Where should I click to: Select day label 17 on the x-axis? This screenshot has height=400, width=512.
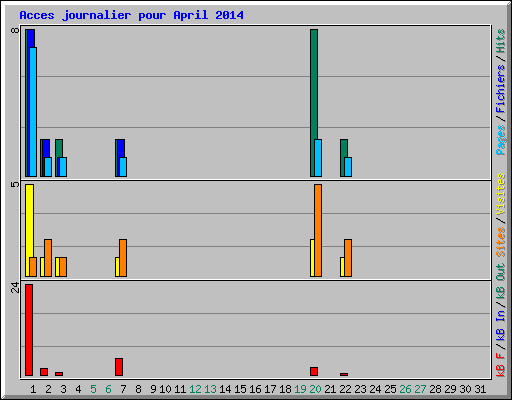270,389
